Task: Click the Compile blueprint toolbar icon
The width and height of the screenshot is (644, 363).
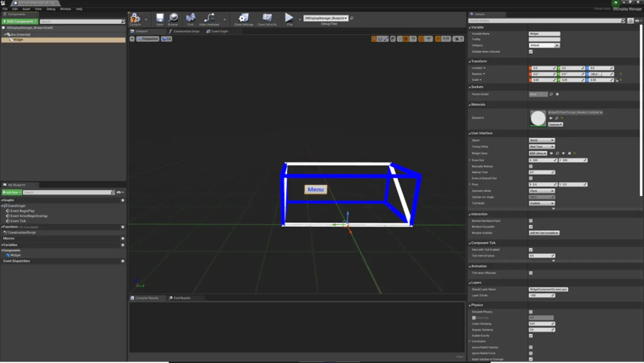Action: [135, 18]
